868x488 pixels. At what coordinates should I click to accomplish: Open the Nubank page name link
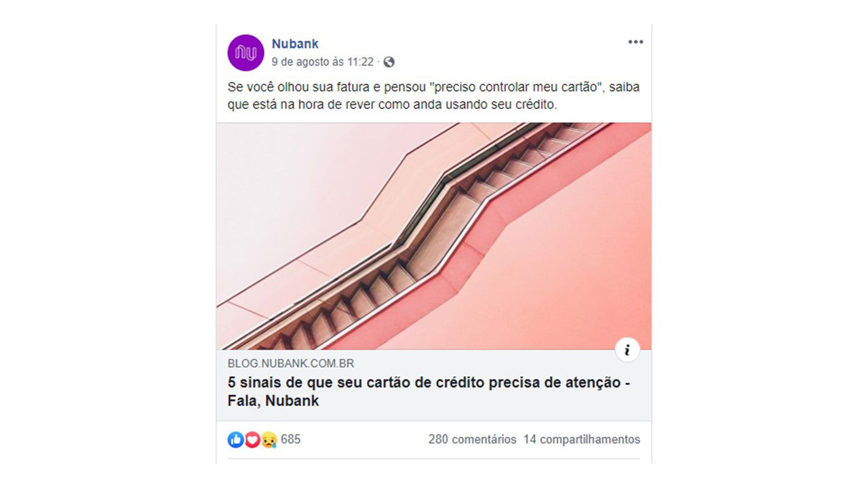pos(295,44)
